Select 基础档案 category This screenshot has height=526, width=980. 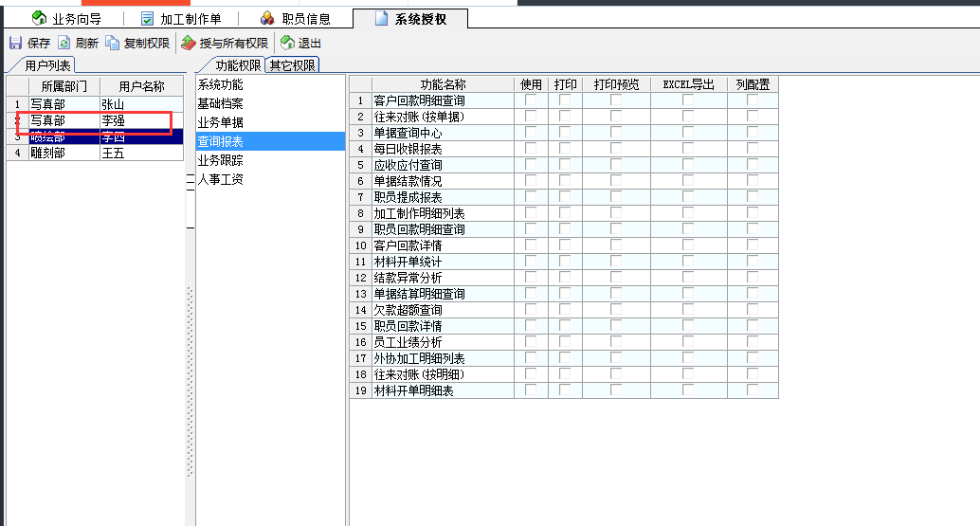[x=270, y=103]
